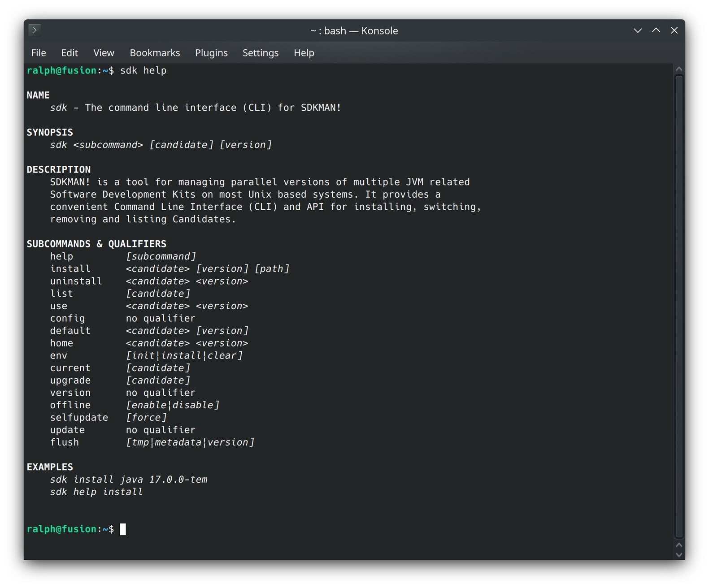This screenshot has width=709, height=588.
Task: Click the 'use' subcommand row
Action: (x=149, y=306)
